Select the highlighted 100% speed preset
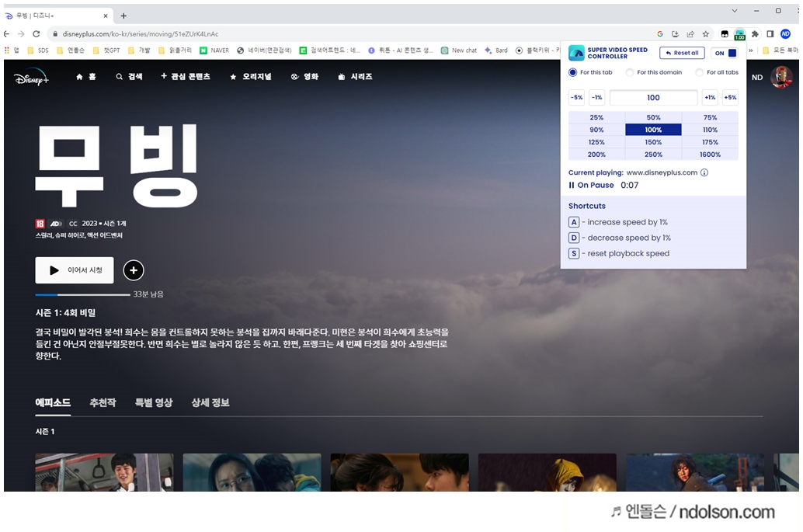 click(x=653, y=130)
